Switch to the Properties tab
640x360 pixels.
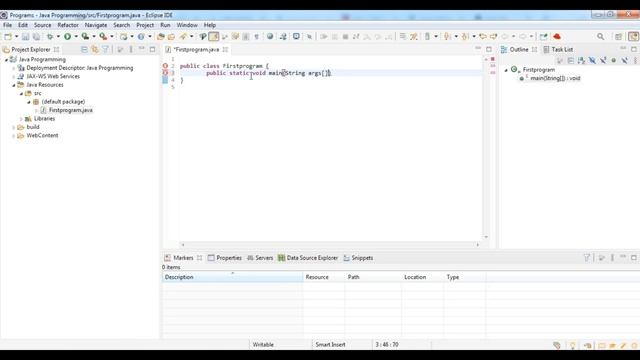225,258
